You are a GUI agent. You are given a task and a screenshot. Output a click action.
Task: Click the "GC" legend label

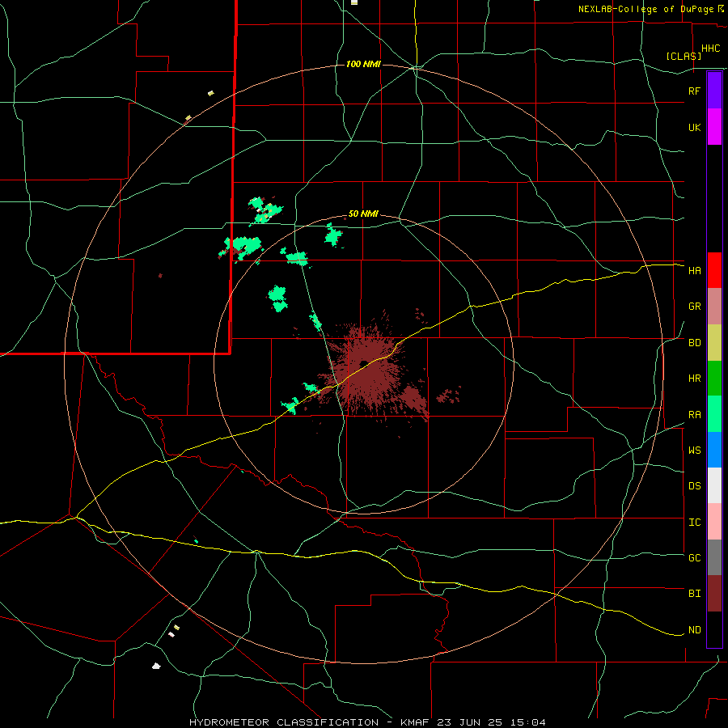coord(694,558)
